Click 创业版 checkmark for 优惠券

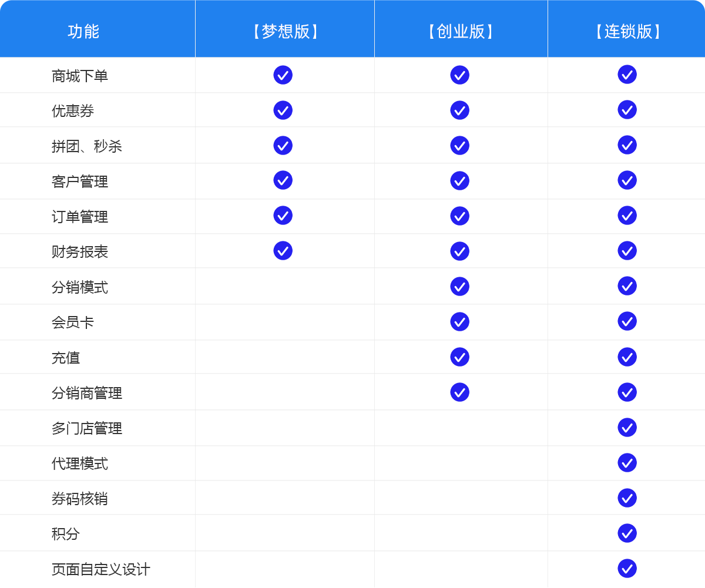point(459,110)
